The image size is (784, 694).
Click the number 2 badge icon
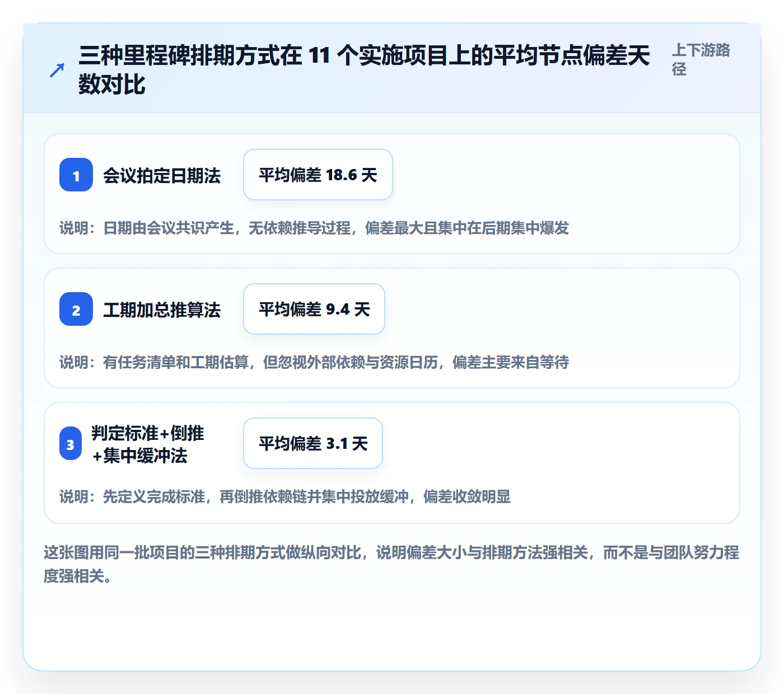coord(76,309)
